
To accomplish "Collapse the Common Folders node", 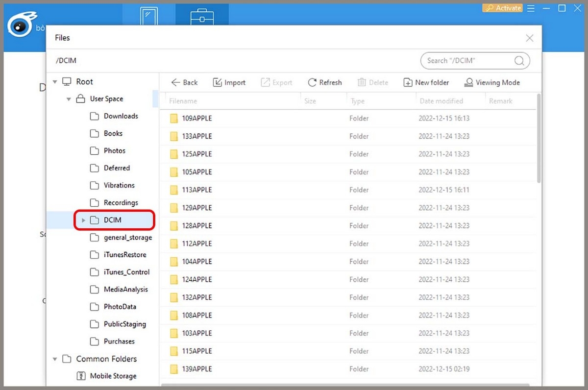I will [55, 359].
